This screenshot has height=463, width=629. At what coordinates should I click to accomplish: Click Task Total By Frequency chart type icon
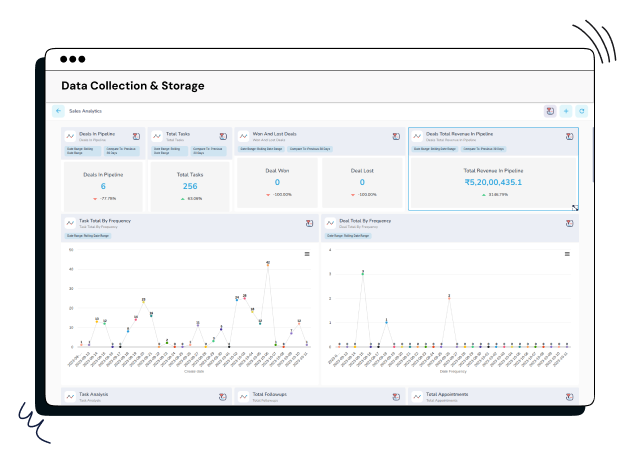coord(70,223)
